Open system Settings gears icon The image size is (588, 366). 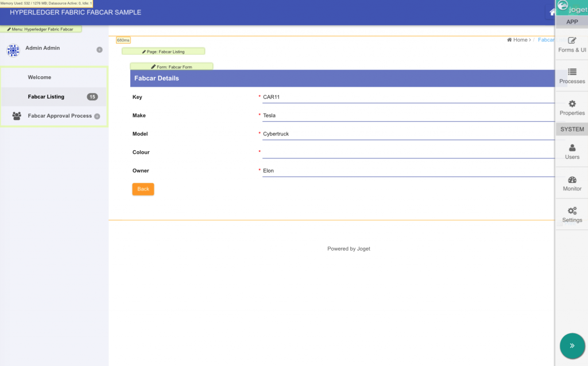point(572,211)
